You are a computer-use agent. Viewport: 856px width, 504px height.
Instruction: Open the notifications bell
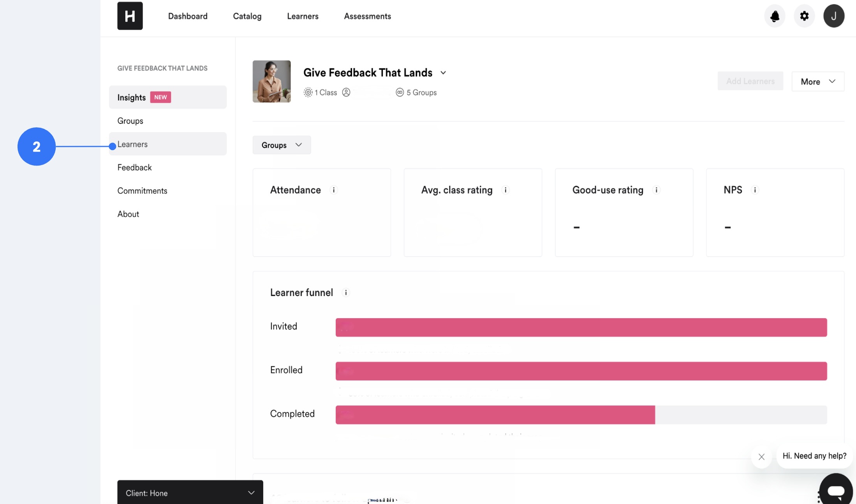(x=775, y=16)
